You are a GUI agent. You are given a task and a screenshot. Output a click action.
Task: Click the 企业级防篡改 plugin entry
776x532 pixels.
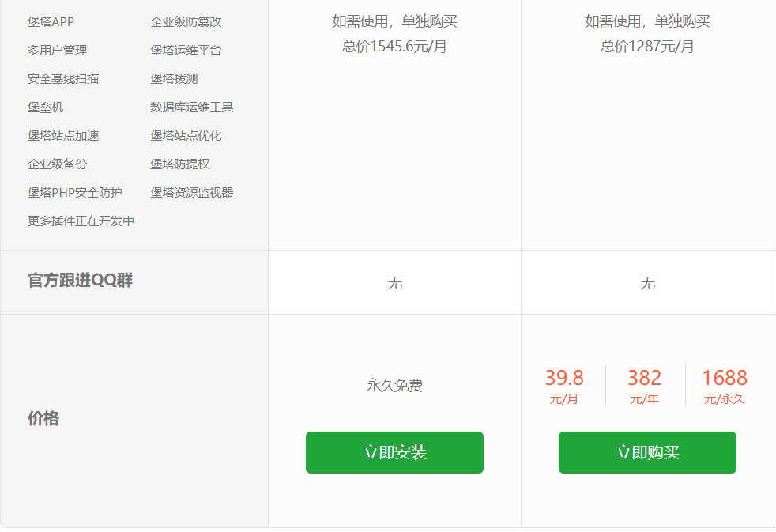pyautogui.click(x=186, y=22)
